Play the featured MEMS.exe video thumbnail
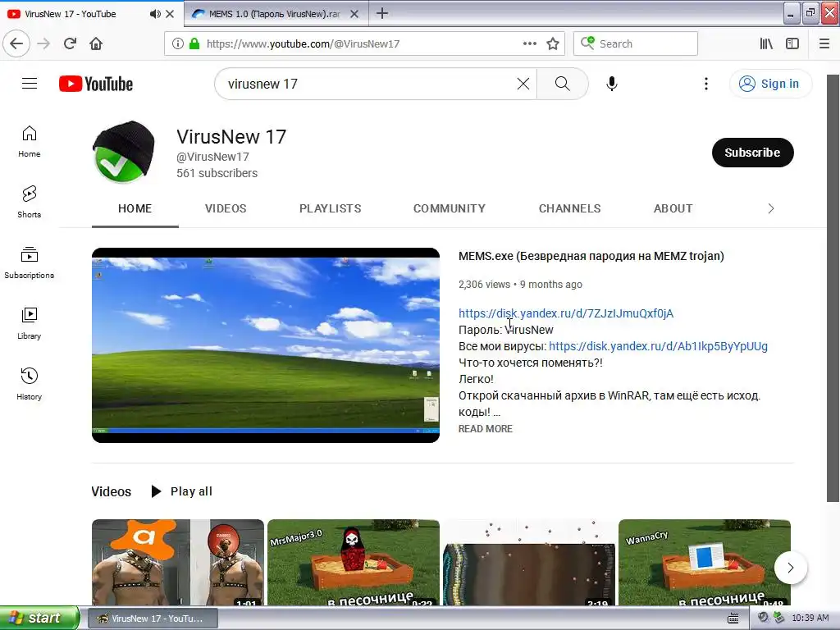Image resolution: width=840 pixels, height=630 pixels. click(x=266, y=345)
